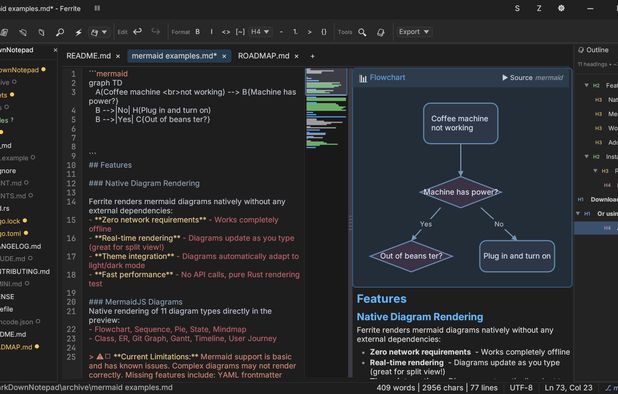Open the dropdown next to the lightning icon
Image resolution: width=618 pixels, height=394 pixels.
[x=99, y=32]
